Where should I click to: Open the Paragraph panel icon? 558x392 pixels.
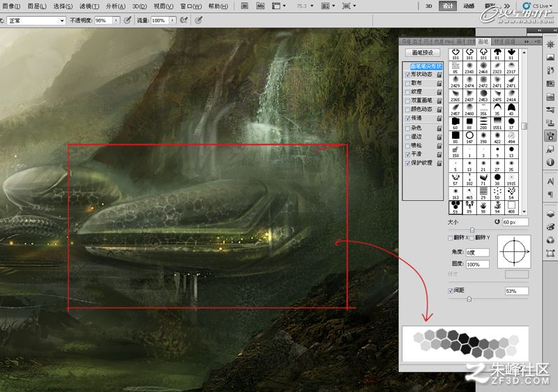coord(550,194)
